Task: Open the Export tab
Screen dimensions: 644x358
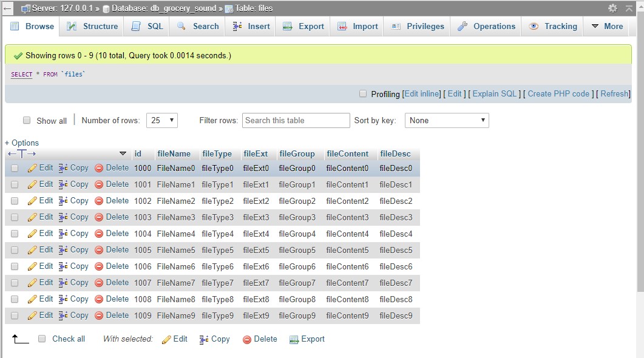Action: coord(303,26)
